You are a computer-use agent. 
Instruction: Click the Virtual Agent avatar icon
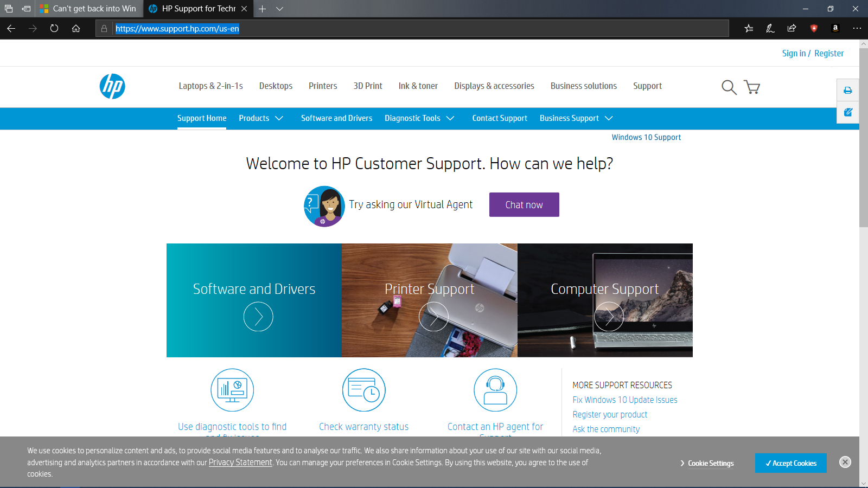tap(324, 206)
